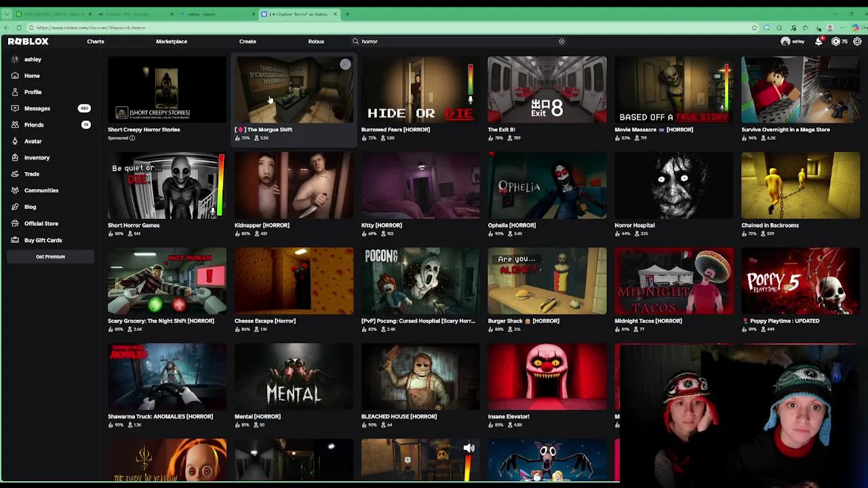Click the Roblox logo in the header
The image size is (868, 488).
pos(28,41)
